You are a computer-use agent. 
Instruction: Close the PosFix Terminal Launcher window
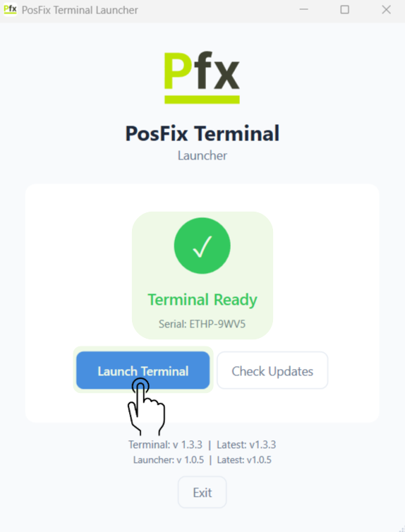point(387,9)
